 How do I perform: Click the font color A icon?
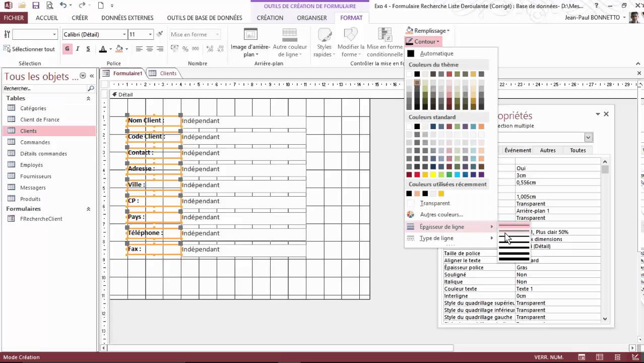point(103,49)
